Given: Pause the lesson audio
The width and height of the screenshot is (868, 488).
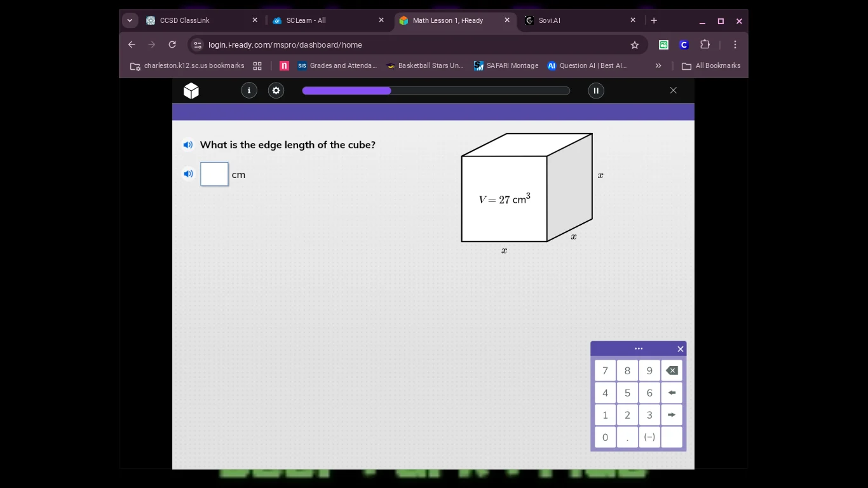Looking at the screenshot, I should point(595,90).
